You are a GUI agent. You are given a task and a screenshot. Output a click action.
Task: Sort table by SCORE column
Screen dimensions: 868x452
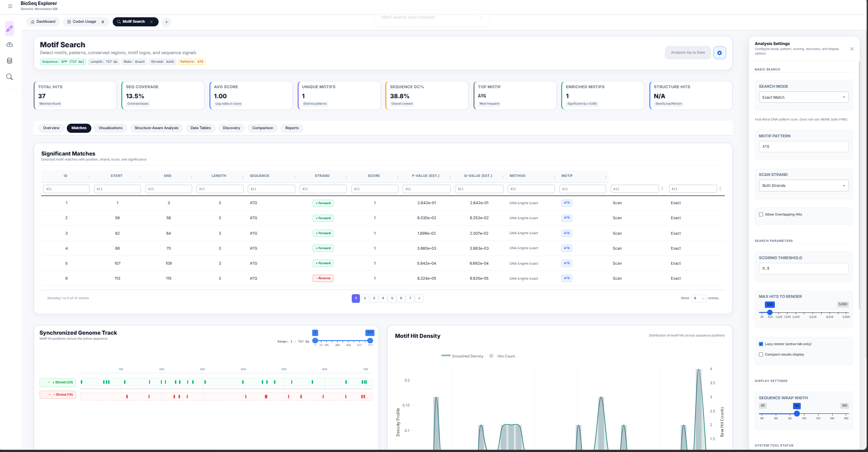click(x=374, y=176)
